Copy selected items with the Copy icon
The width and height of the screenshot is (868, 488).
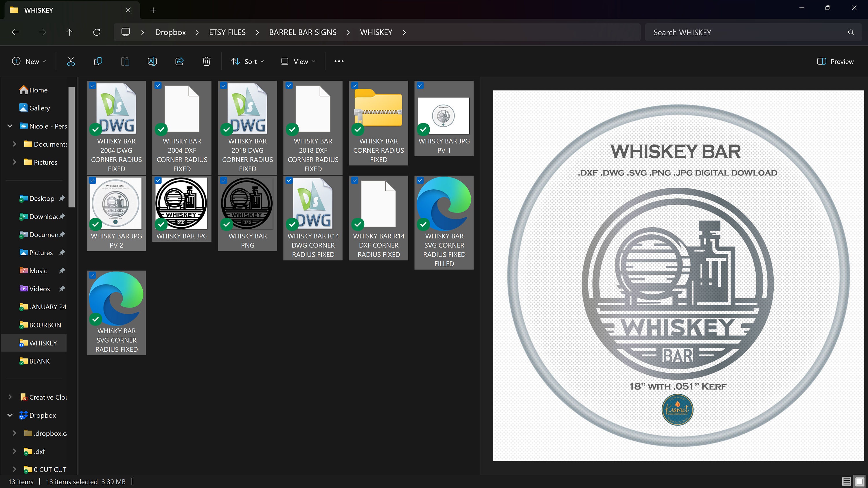(98, 61)
